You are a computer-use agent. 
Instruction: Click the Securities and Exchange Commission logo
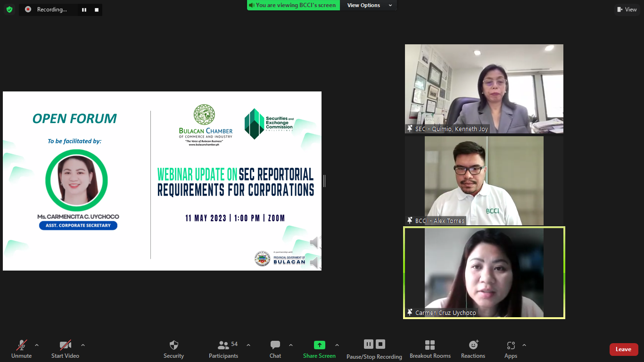[x=269, y=123]
